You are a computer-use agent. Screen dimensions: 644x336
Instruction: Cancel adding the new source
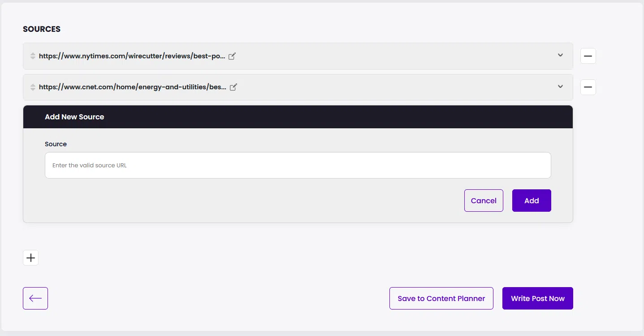pyautogui.click(x=484, y=201)
